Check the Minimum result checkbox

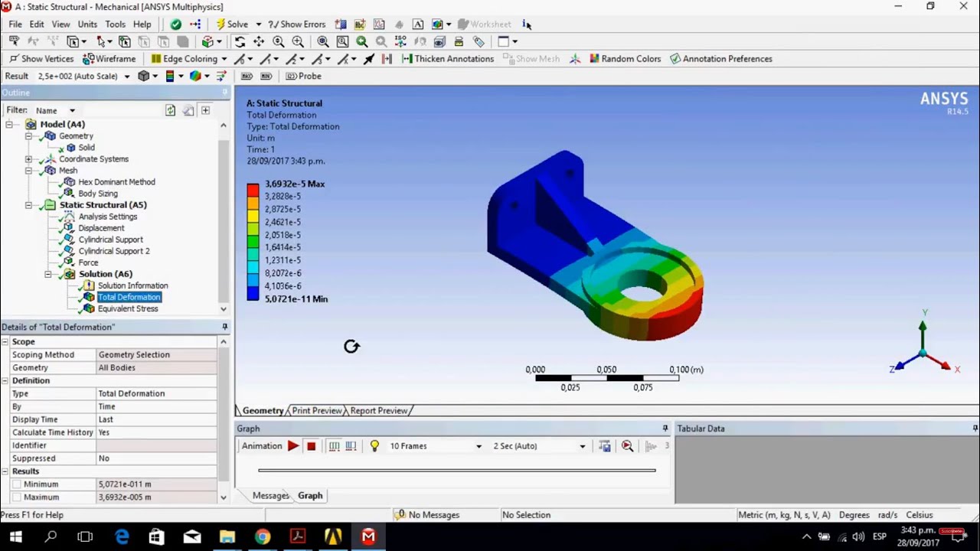click(x=17, y=484)
